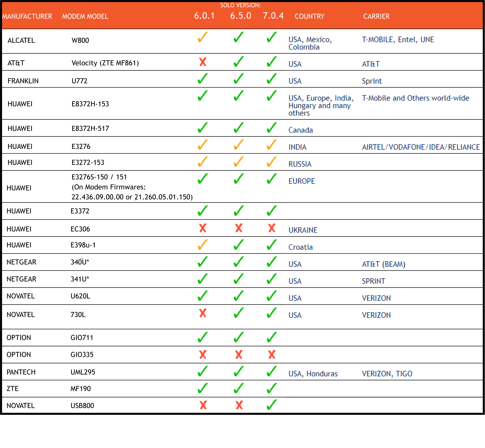This screenshot has width=485, height=448.
Task: Click the green check for NETGEAR 340U under 7.0.4
Action: pyautogui.click(x=271, y=262)
